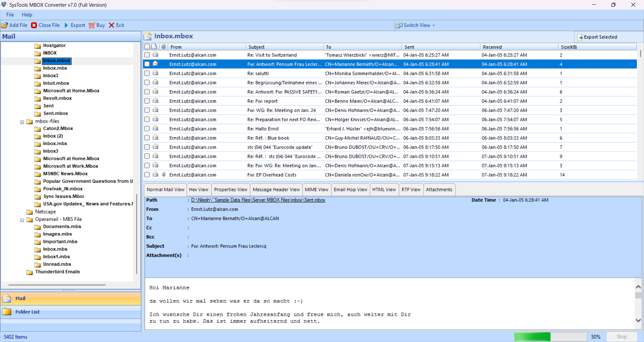The width and height of the screenshot is (644, 342).
Task: Switch to the Properties View tab
Action: point(230,189)
